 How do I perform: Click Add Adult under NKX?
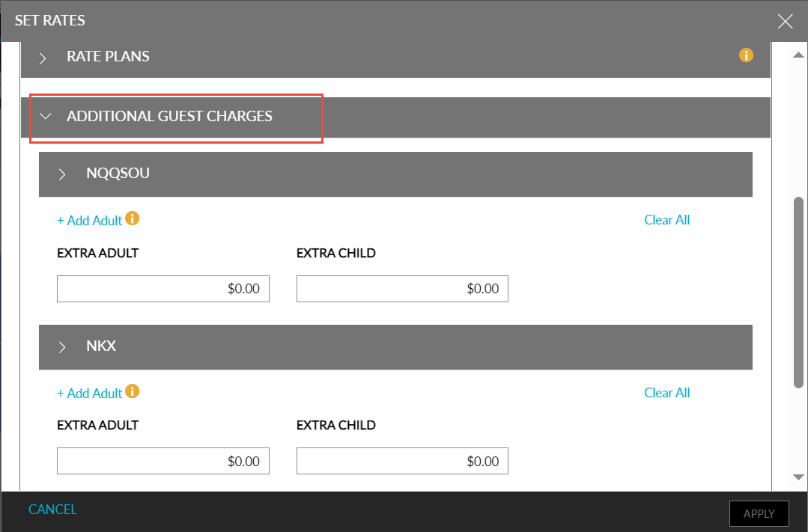[89, 394]
